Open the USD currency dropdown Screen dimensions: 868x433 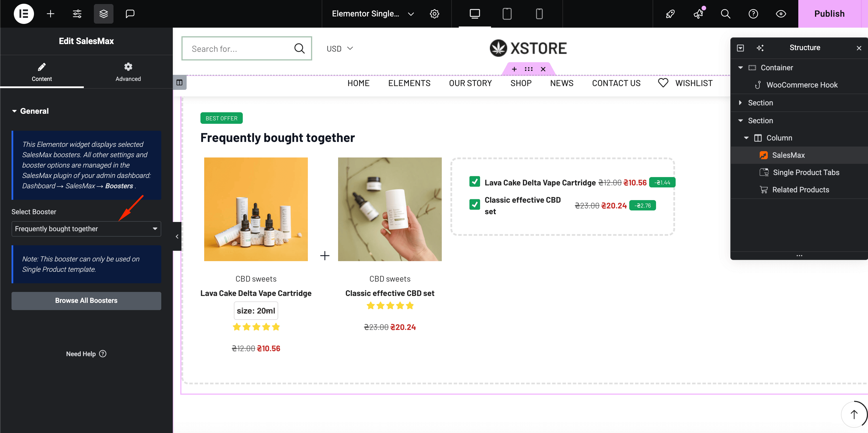tap(340, 49)
